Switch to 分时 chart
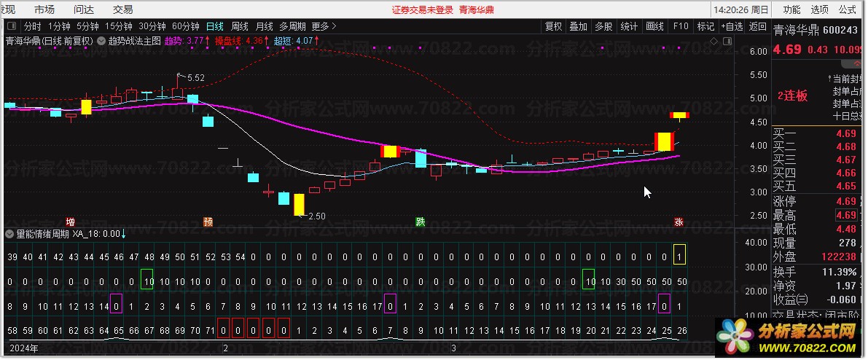Image resolution: width=868 pixels, height=360 pixels. point(33,26)
